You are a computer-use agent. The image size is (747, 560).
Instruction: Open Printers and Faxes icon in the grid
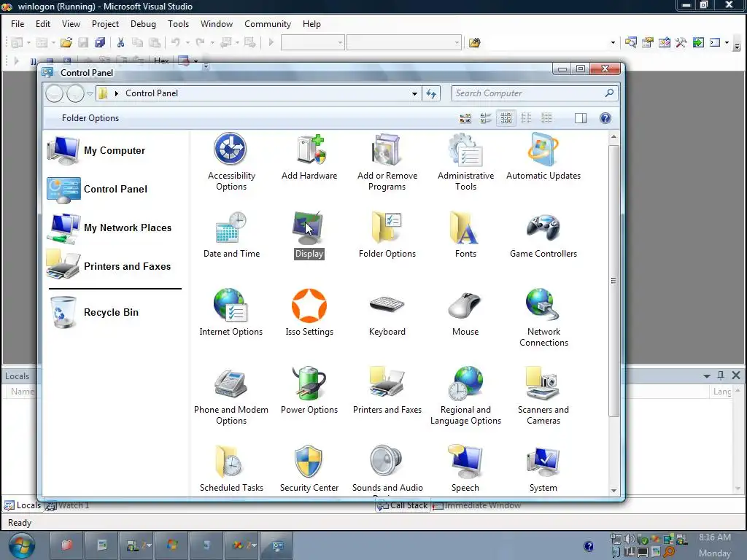[x=387, y=391]
